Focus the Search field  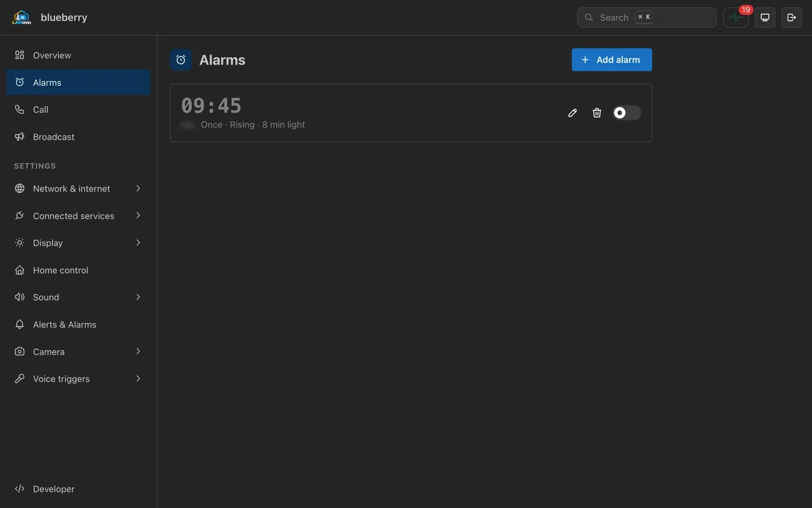(647, 17)
